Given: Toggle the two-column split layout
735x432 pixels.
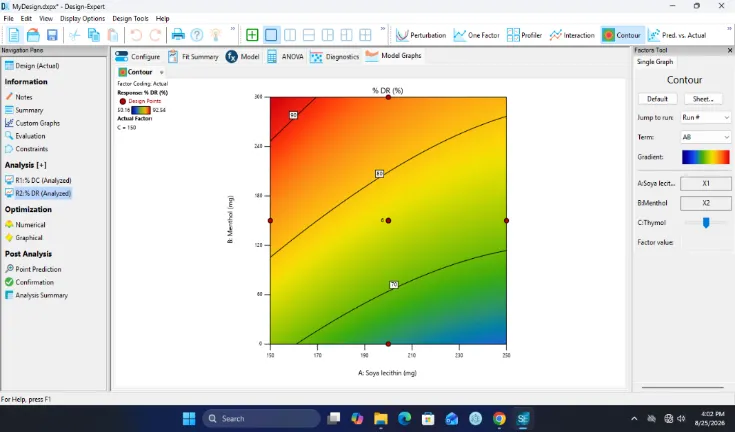Looking at the screenshot, I should coord(290,35).
